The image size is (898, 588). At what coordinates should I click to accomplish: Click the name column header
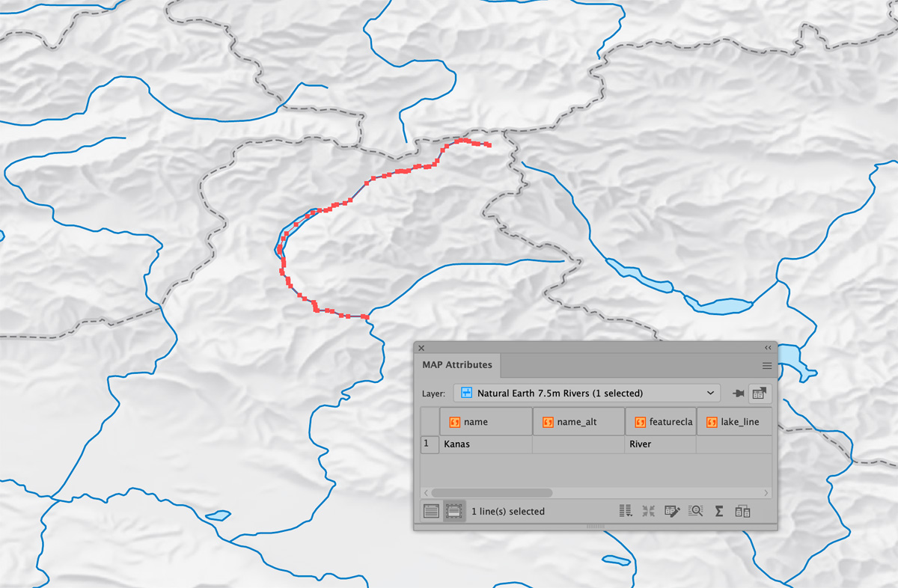486,422
